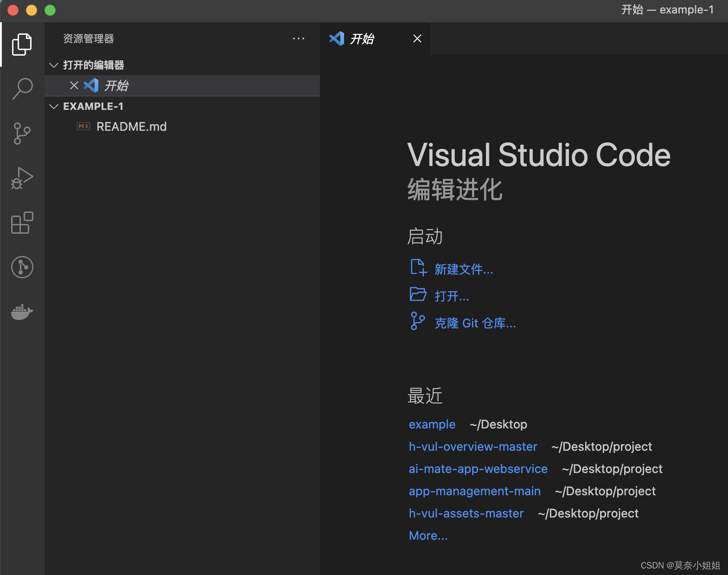Open the Explorer panel more actions ellipsis
The width and height of the screenshot is (728, 575).
pos(299,38)
